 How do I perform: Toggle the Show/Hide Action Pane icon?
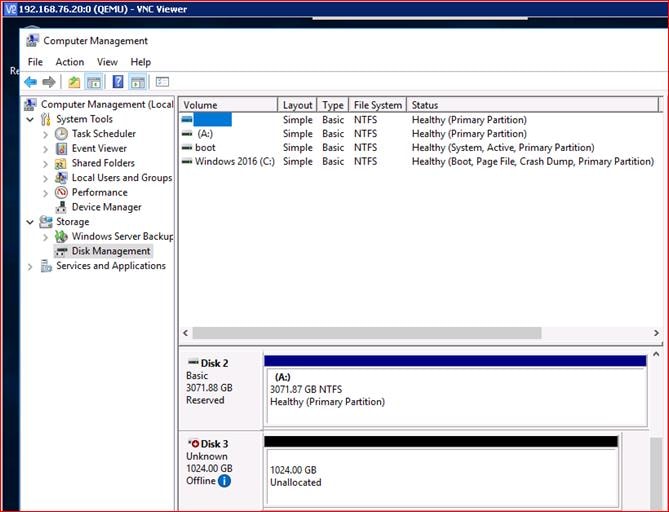(x=137, y=81)
